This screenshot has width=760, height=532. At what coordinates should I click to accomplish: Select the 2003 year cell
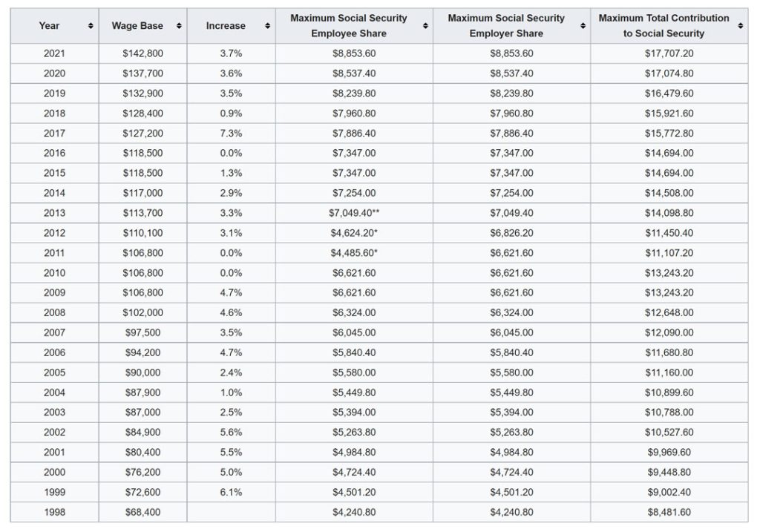coord(54,413)
